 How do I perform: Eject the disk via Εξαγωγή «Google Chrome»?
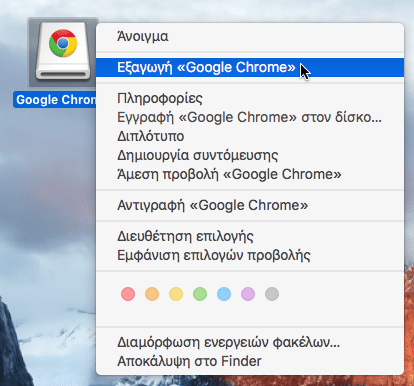250,67
